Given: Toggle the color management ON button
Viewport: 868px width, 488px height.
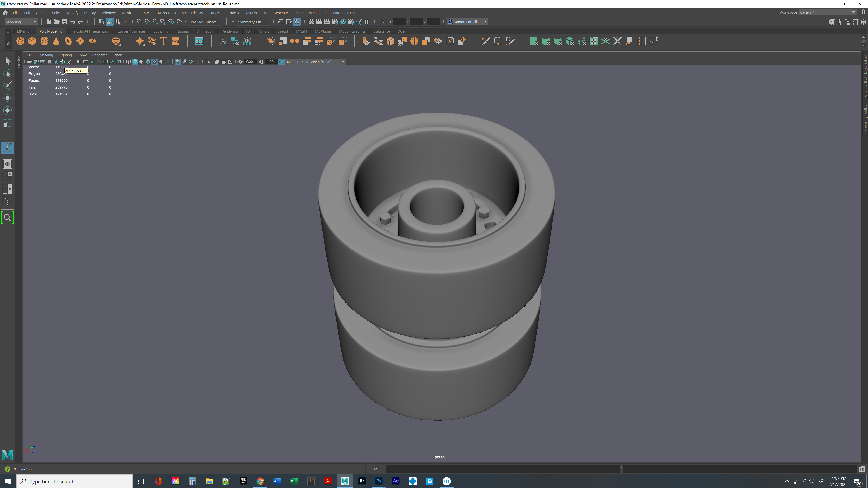Looking at the screenshot, I should [x=282, y=62].
